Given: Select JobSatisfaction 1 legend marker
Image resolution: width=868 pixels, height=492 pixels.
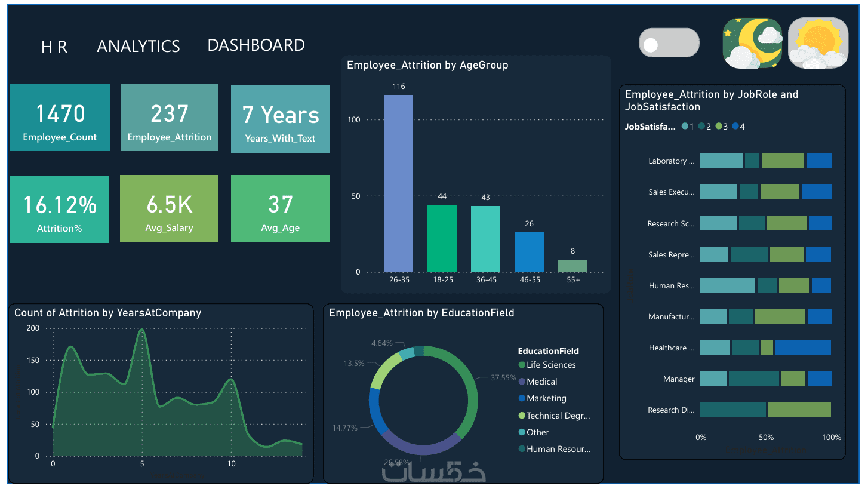Looking at the screenshot, I should [x=688, y=127].
